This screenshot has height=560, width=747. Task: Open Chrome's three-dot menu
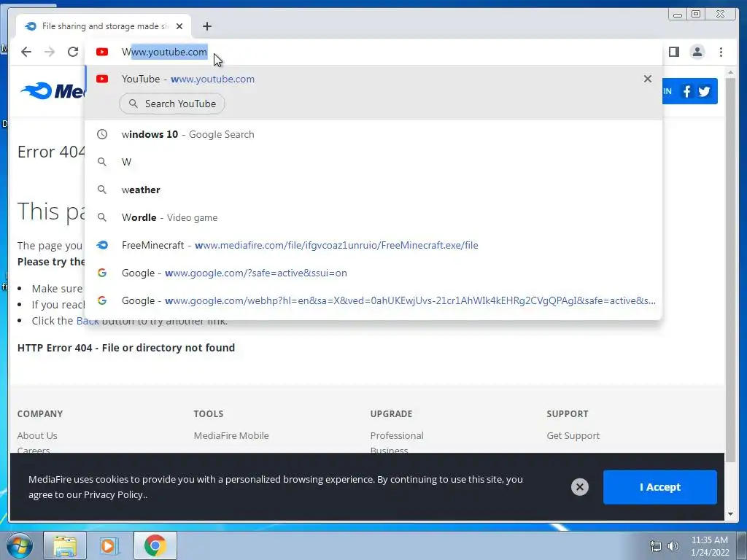721,52
